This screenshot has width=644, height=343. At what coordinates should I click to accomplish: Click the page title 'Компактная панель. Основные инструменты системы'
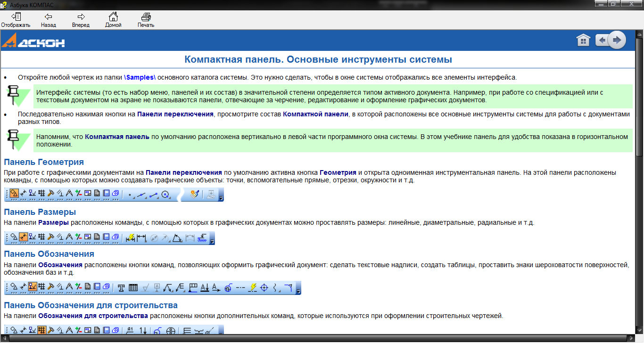tap(318, 60)
